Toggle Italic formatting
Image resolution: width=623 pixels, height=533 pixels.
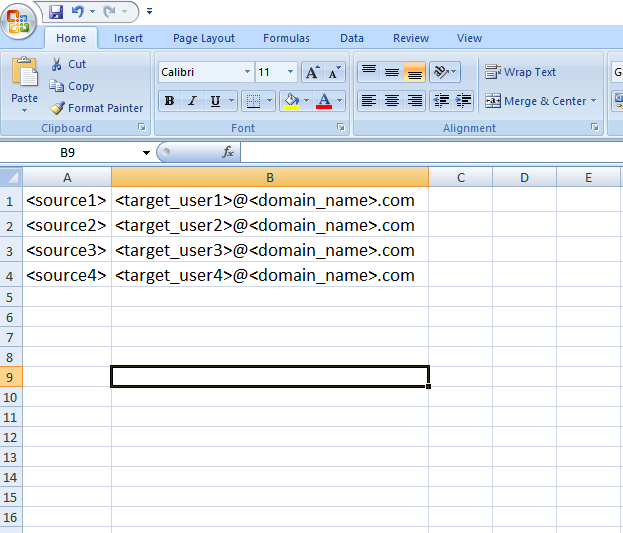pos(193,101)
